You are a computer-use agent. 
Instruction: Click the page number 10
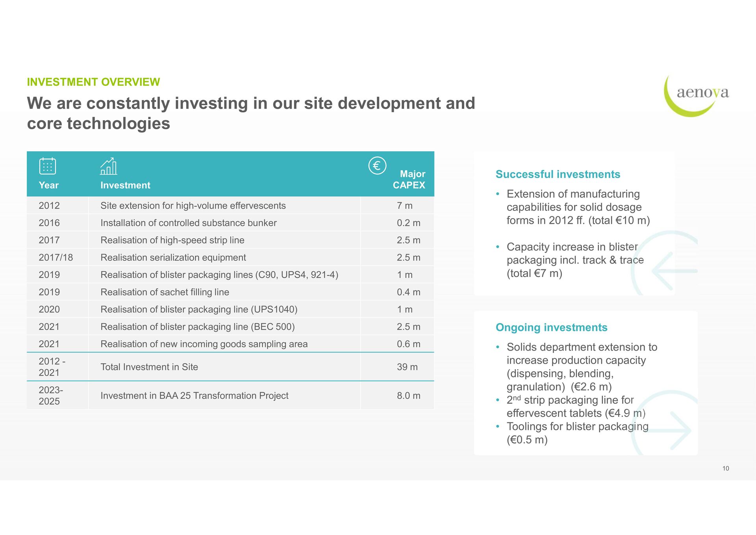pos(726,468)
